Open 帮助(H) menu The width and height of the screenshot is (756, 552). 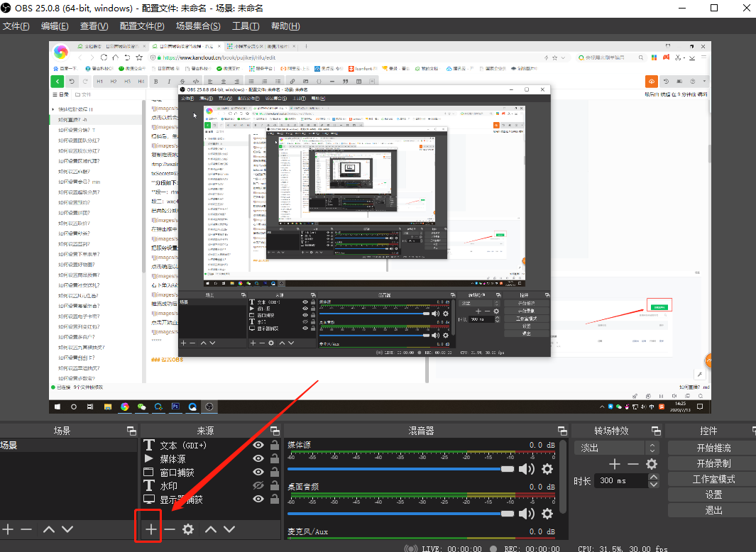point(285,26)
